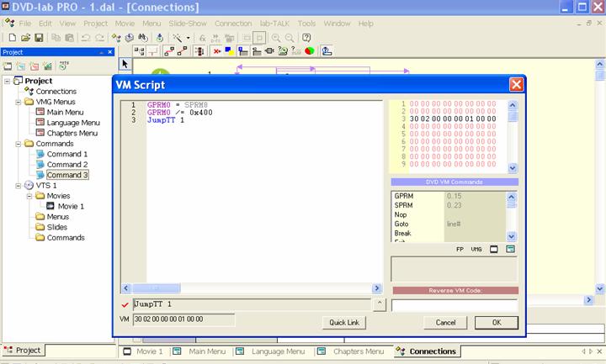Select Command 1 in the tree
606x364 pixels.
pyautogui.click(x=67, y=154)
